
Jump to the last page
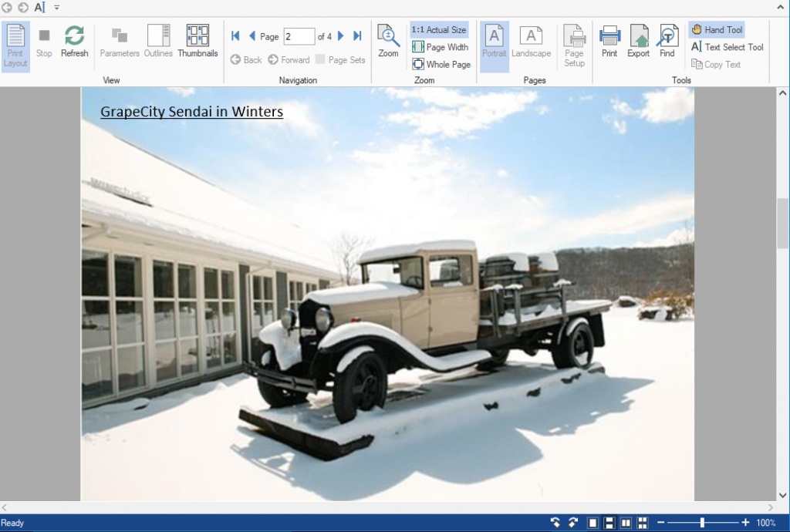tap(357, 36)
